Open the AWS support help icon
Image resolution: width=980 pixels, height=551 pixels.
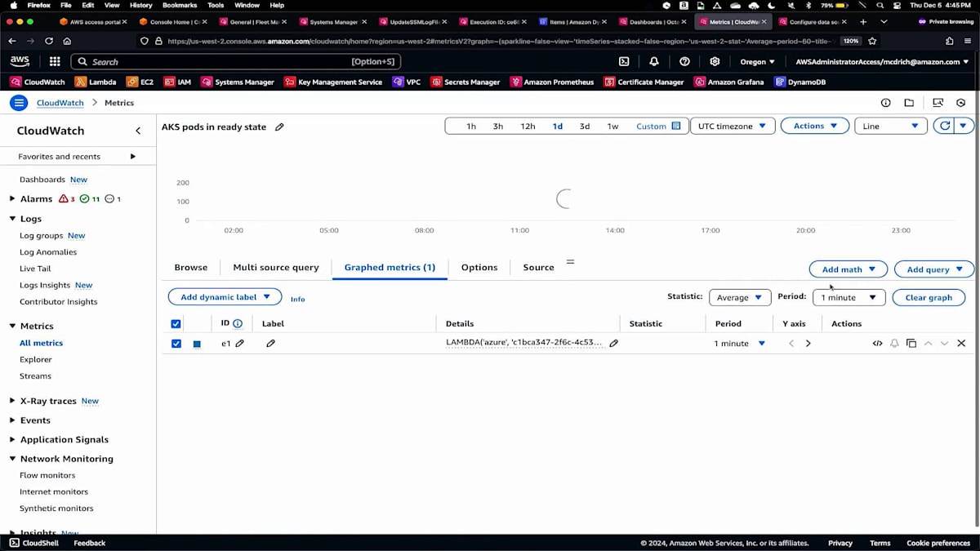pyautogui.click(x=684, y=61)
